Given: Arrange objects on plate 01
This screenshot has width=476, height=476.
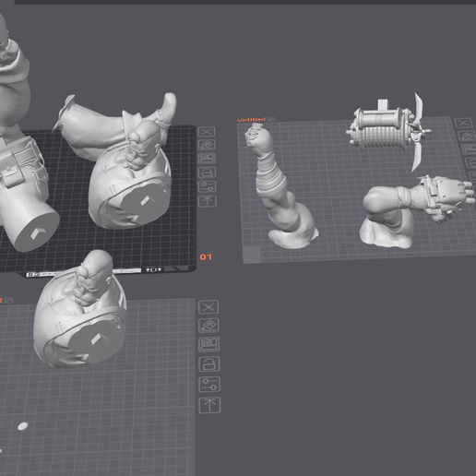Looking at the screenshot, I should pyautogui.click(x=207, y=159).
